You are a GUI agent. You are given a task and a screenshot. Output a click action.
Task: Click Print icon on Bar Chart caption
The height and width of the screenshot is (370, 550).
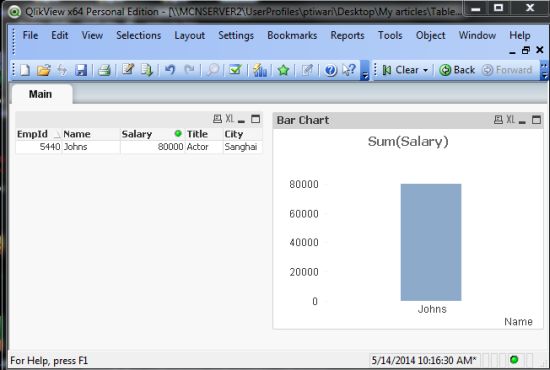click(498, 120)
